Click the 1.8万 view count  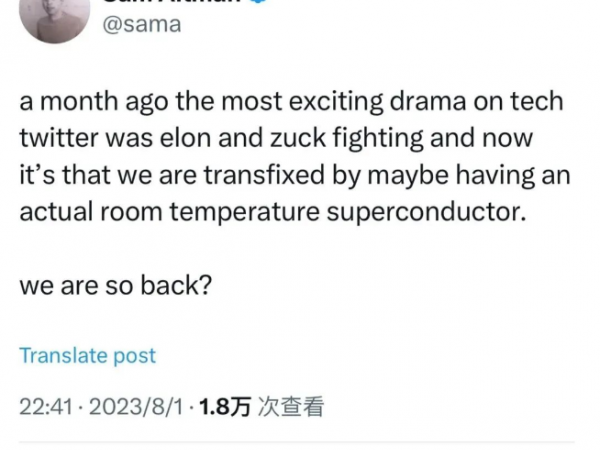(x=225, y=407)
